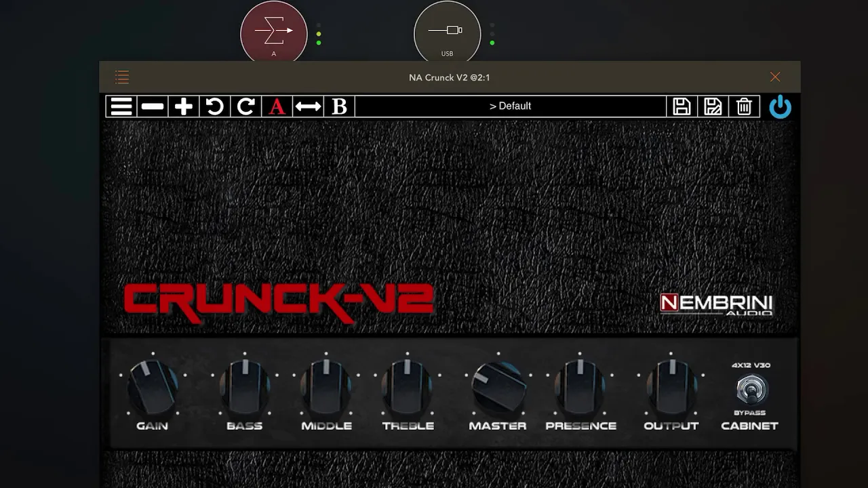This screenshot has width=868, height=488.
Task: Close the NA Crunck V2 plugin window
Action: 775,77
